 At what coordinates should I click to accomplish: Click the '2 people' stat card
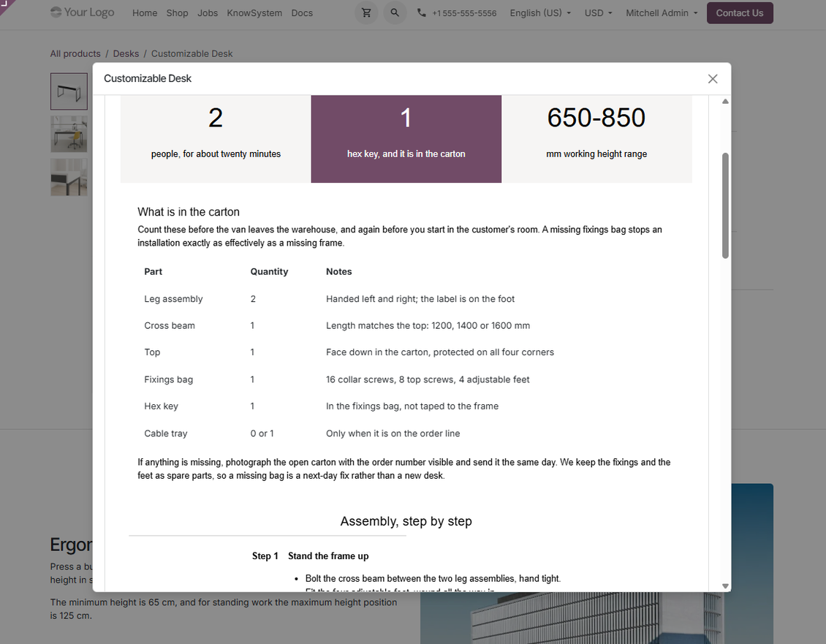pyautogui.click(x=216, y=139)
